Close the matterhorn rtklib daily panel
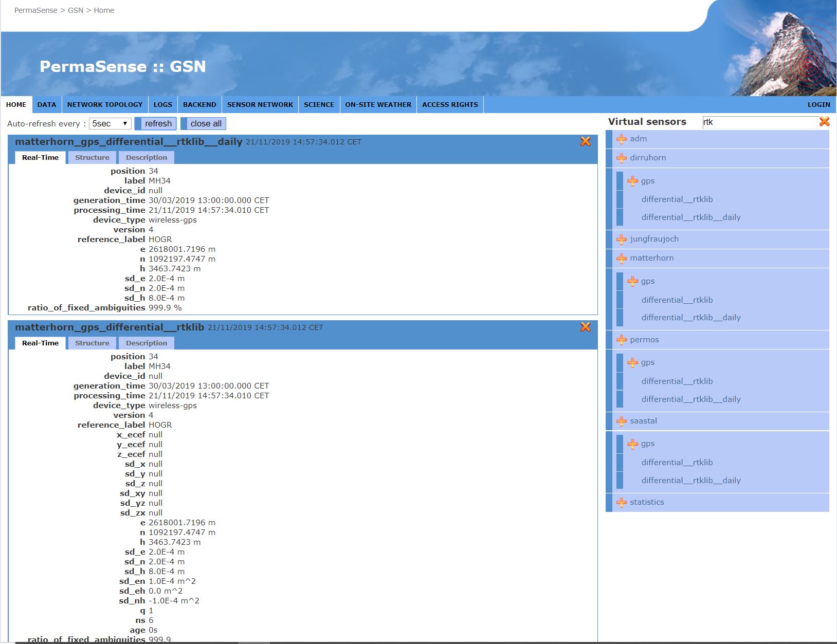Viewport: 837px width, 644px height. tap(585, 142)
